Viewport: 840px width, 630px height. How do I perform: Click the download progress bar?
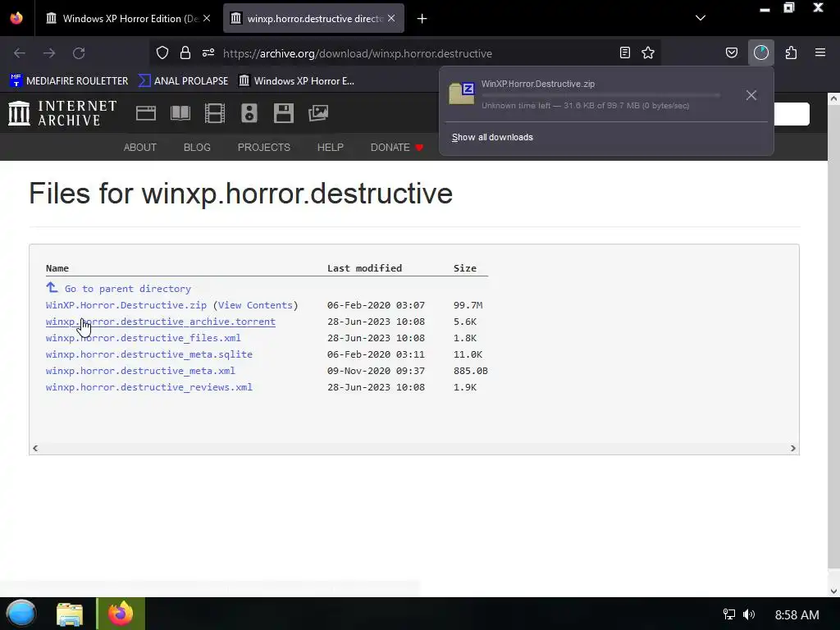pos(601,95)
